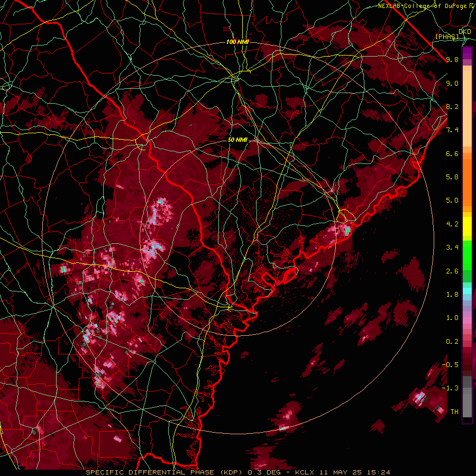Click the "5.0" value on the color scale
The image size is (476, 476).
coord(452,200)
